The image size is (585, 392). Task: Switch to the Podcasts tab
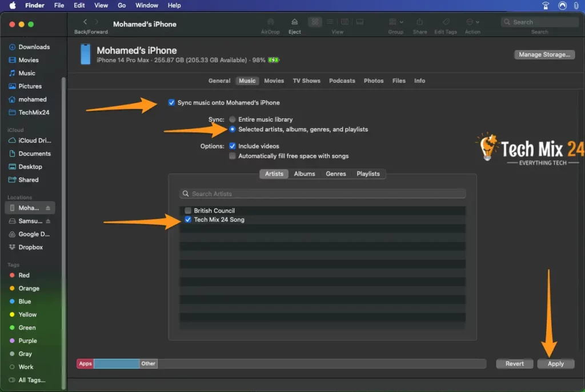point(342,81)
